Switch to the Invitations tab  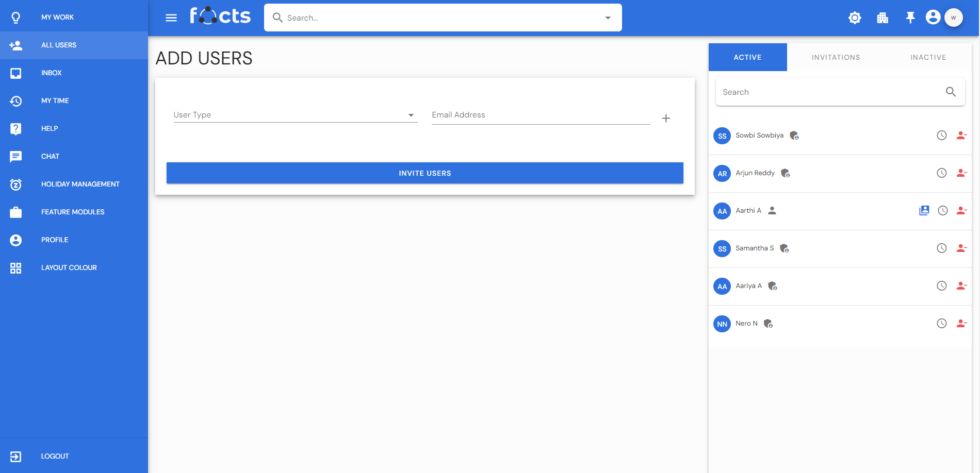pos(836,57)
